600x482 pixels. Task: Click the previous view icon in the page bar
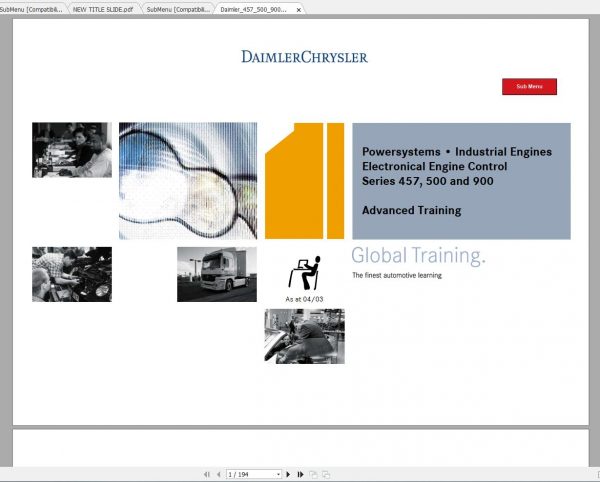click(313, 474)
